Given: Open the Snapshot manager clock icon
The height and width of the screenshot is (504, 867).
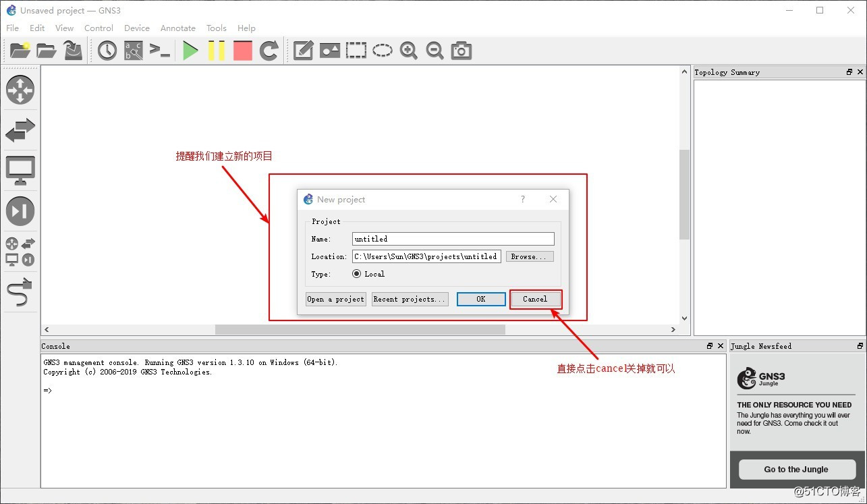Looking at the screenshot, I should click(107, 51).
